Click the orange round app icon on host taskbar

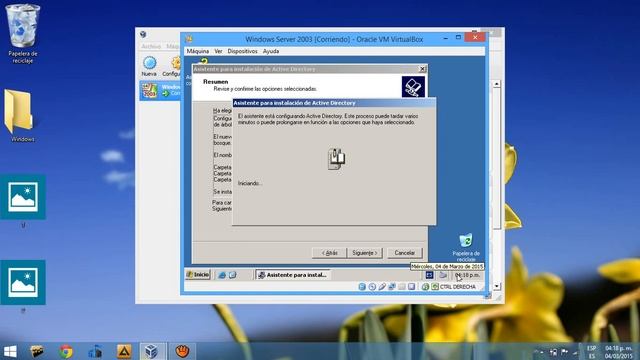[x=182, y=351]
